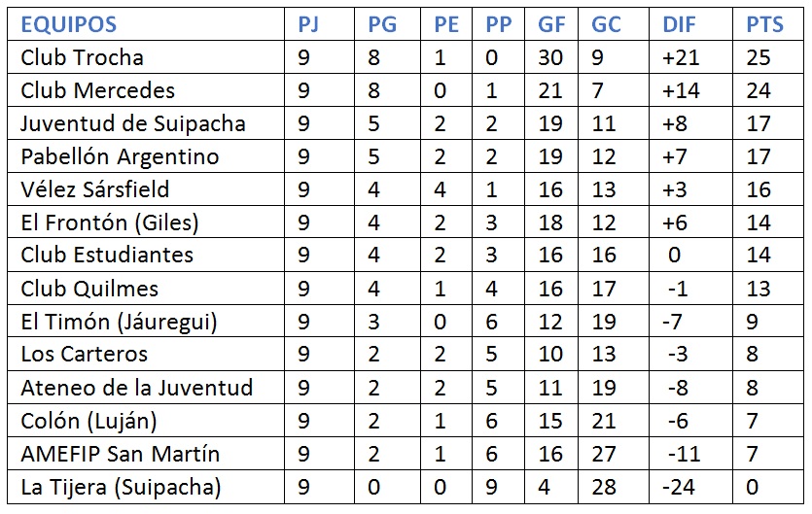Select the GC column header
The height and width of the screenshot is (514, 812).
click(x=606, y=24)
